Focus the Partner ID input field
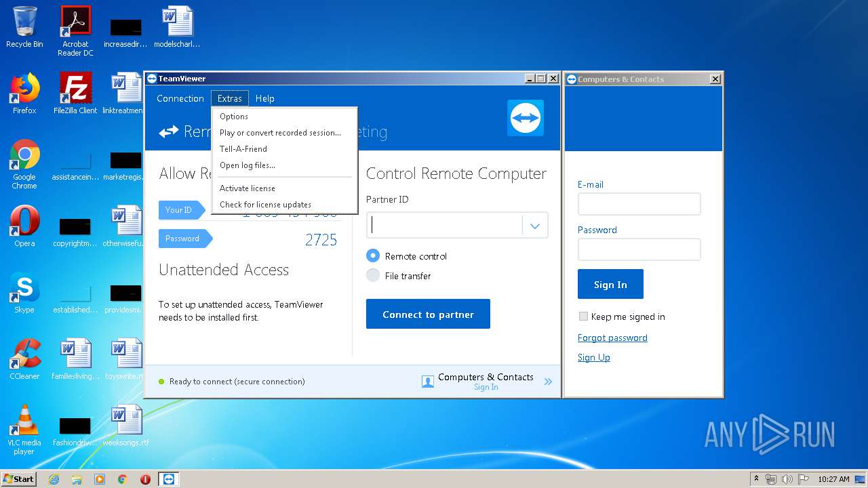This screenshot has width=868, height=488. tap(445, 226)
